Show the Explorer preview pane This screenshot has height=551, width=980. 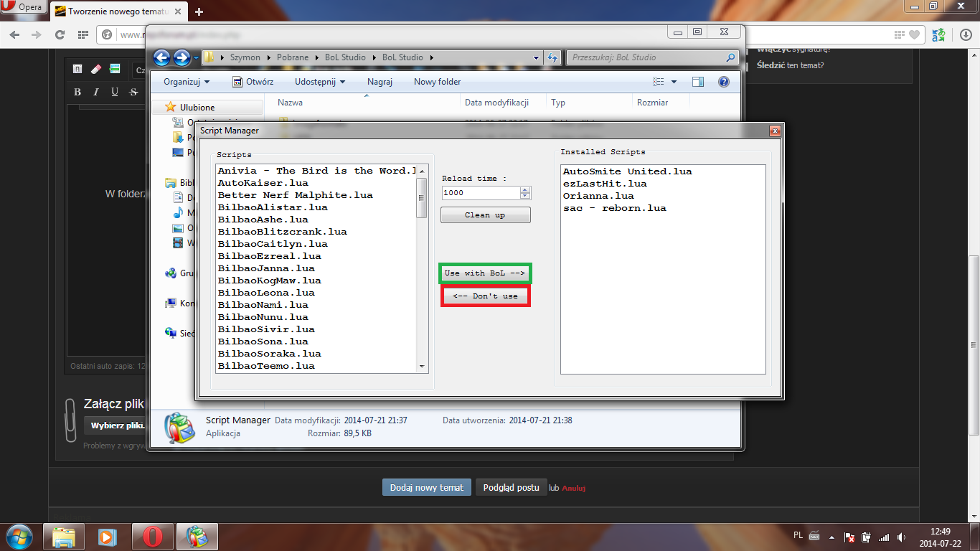coord(698,82)
